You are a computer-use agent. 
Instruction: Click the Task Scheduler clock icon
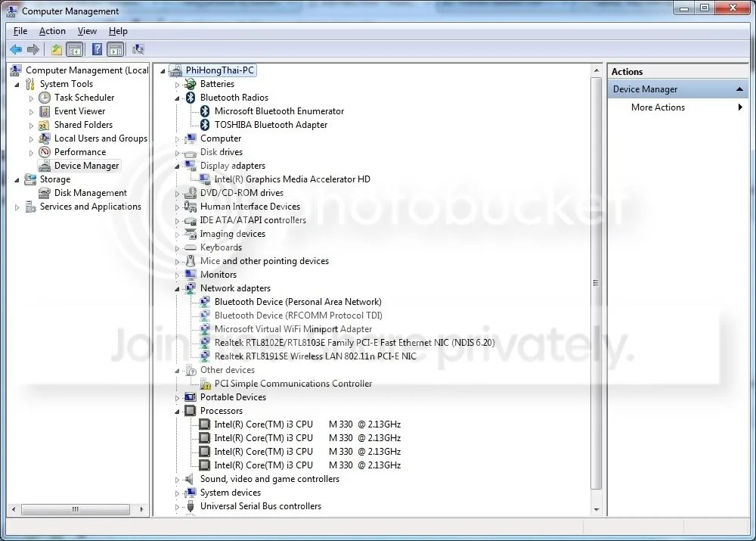click(45, 98)
